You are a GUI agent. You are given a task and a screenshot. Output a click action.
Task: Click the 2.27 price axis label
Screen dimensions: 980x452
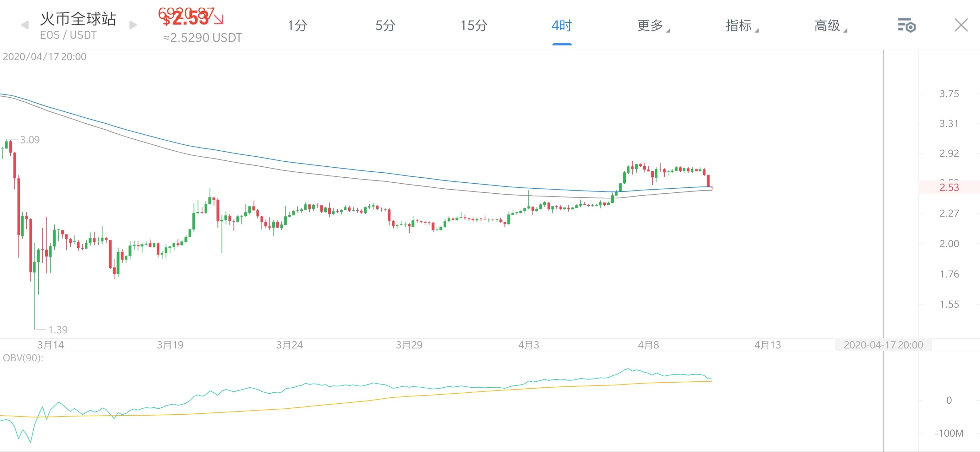pyautogui.click(x=949, y=213)
